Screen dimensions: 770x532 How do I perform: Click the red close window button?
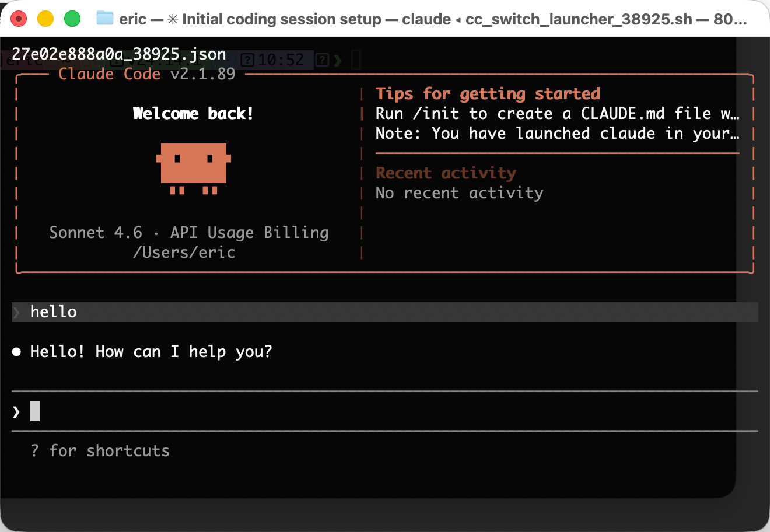19,19
